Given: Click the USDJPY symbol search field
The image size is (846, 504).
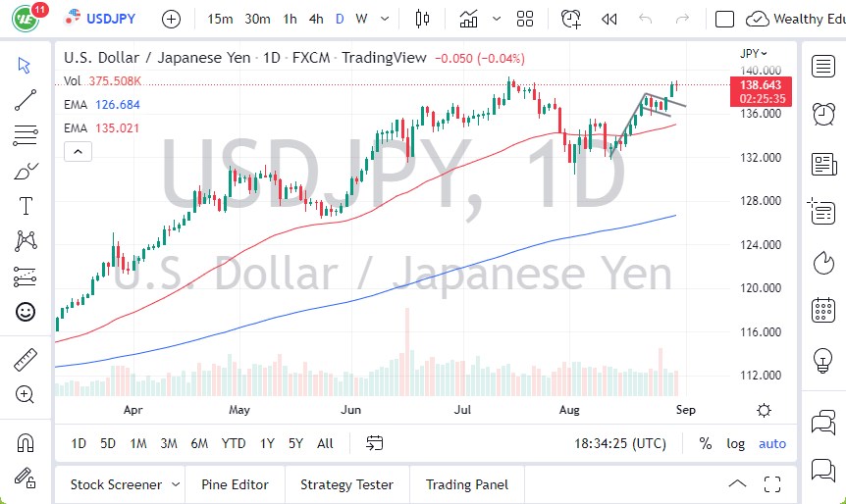Looking at the screenshot, I should click(112, 19).
